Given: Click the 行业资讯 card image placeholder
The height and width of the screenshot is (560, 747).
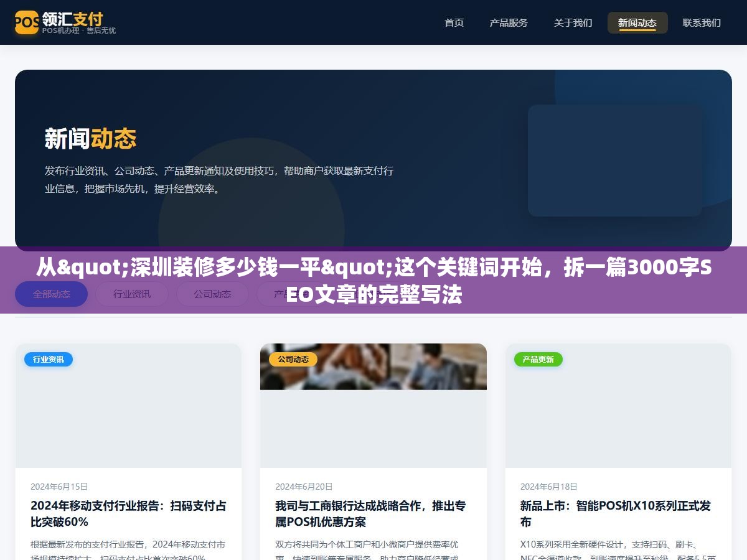Looking at the screenshot, I should 128,406.
